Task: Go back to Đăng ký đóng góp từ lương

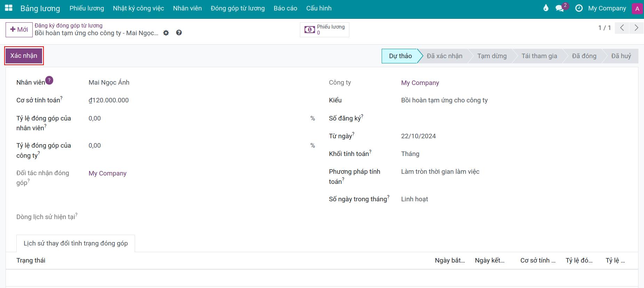Action: pos(69,25)
